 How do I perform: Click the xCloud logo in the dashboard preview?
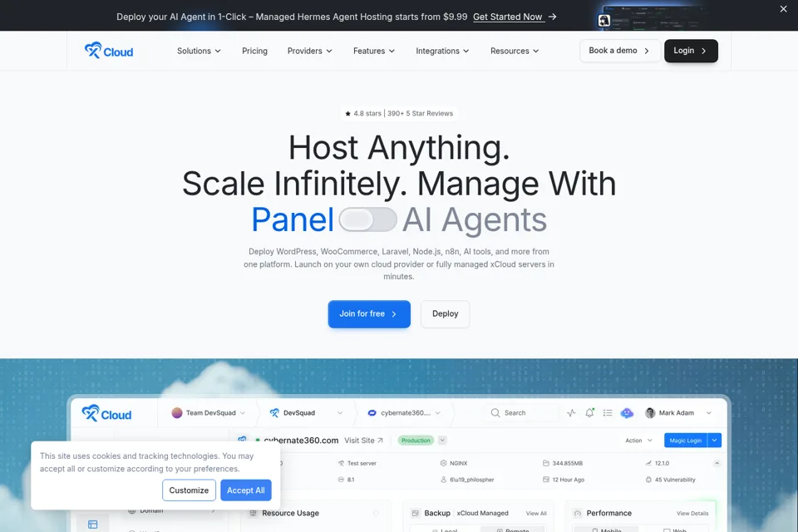(106, 413)
